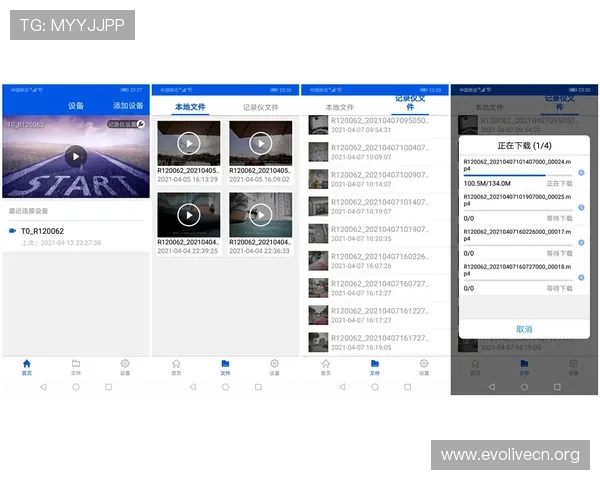600x480 pixels.
Task: Tap 文件 folder icon on the 设备 screen
Action: click(x=76, y=367)
